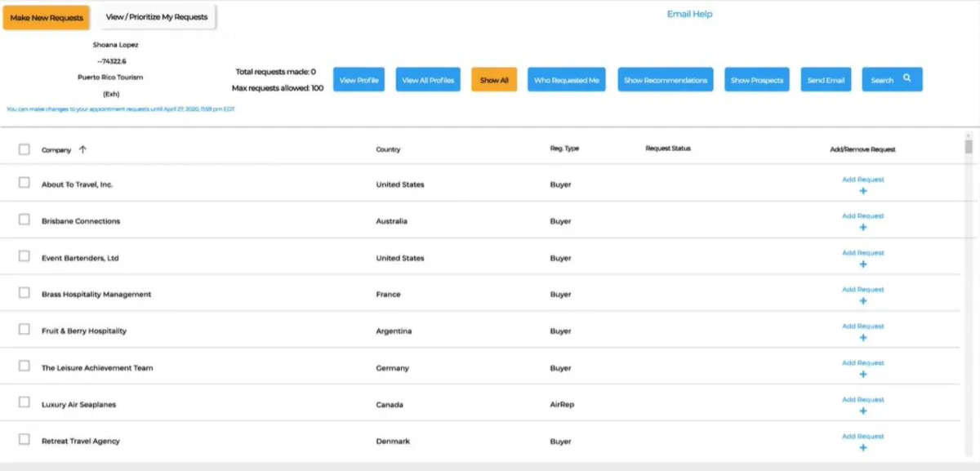Add Request link for The Leisure Achievement Team

pyautogui.click(x=863, y=363)
